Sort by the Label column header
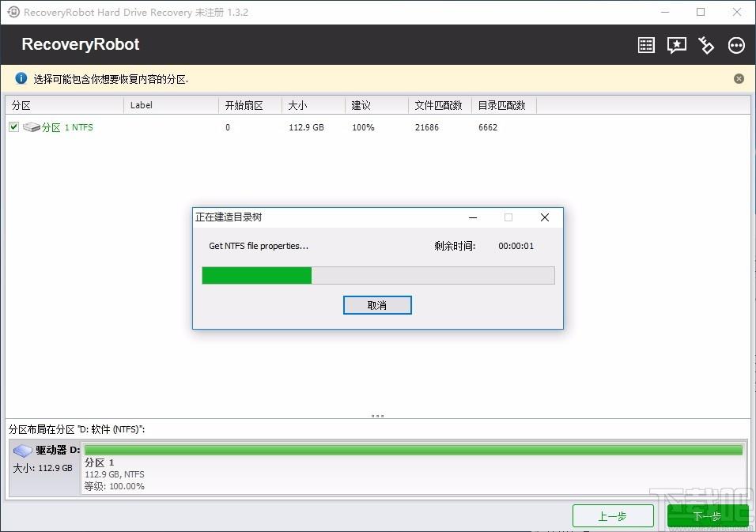The height and width of the screenshot is (532, 756). 171,105
